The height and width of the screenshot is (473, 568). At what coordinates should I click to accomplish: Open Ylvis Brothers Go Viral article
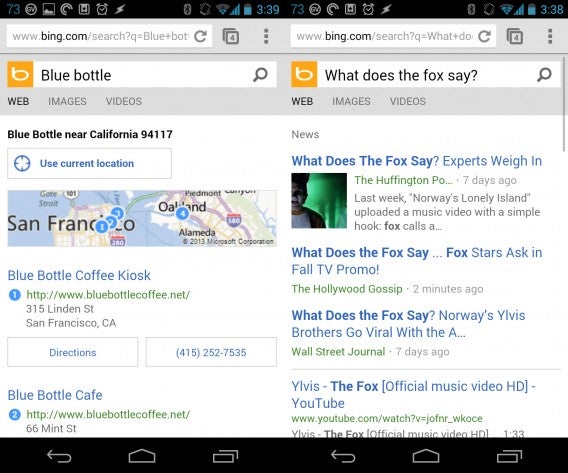point(408,323)
